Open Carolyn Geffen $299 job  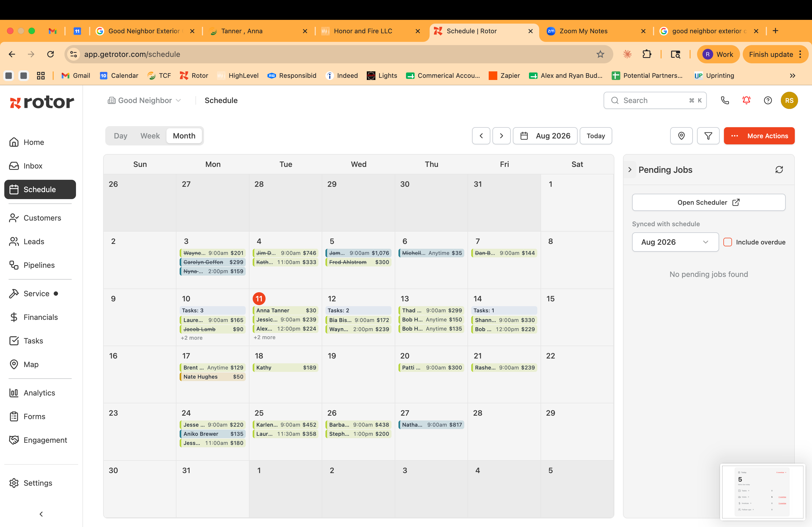[212, 262]
